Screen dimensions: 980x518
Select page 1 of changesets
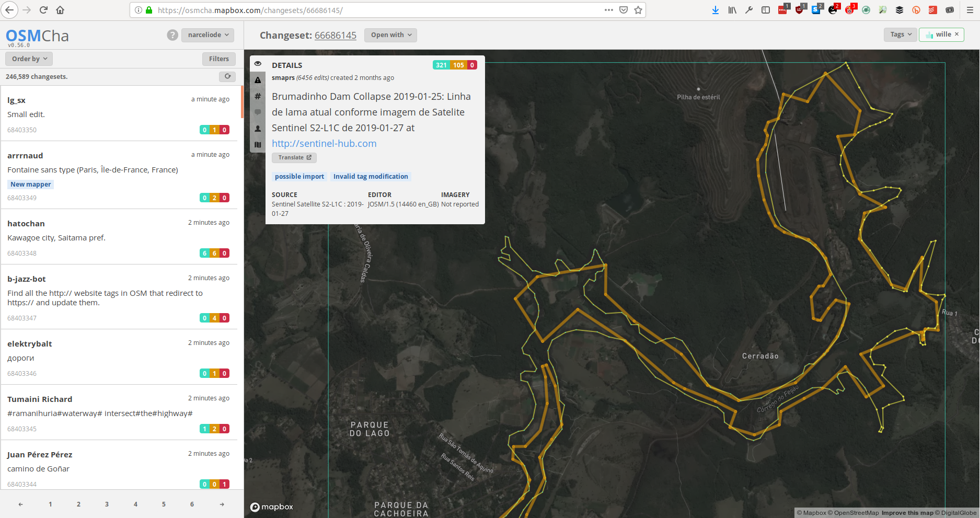[x=50, y=504]
